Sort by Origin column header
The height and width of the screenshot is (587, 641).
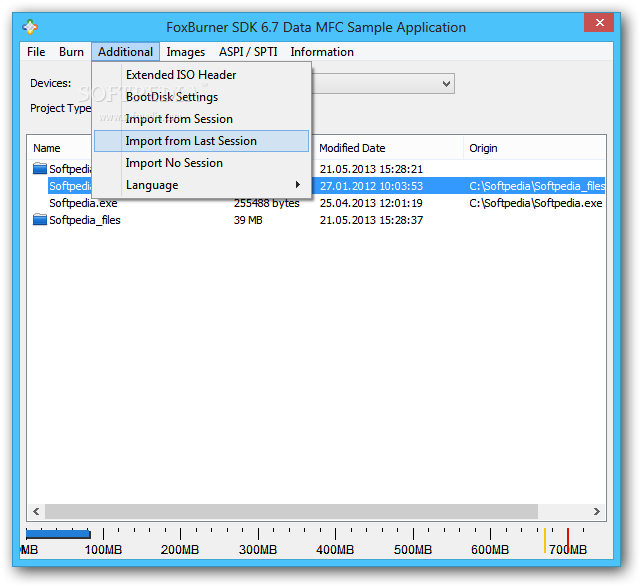coord(483,148)
